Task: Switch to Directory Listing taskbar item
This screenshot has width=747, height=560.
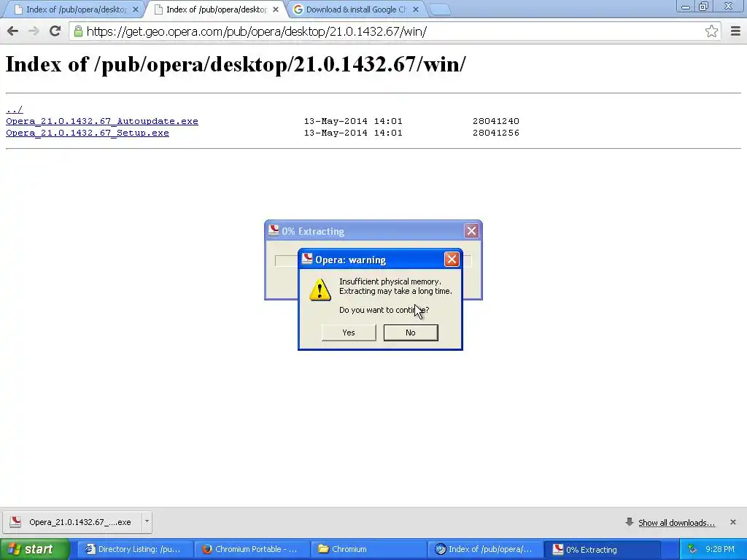Action: tap(135, 549)
